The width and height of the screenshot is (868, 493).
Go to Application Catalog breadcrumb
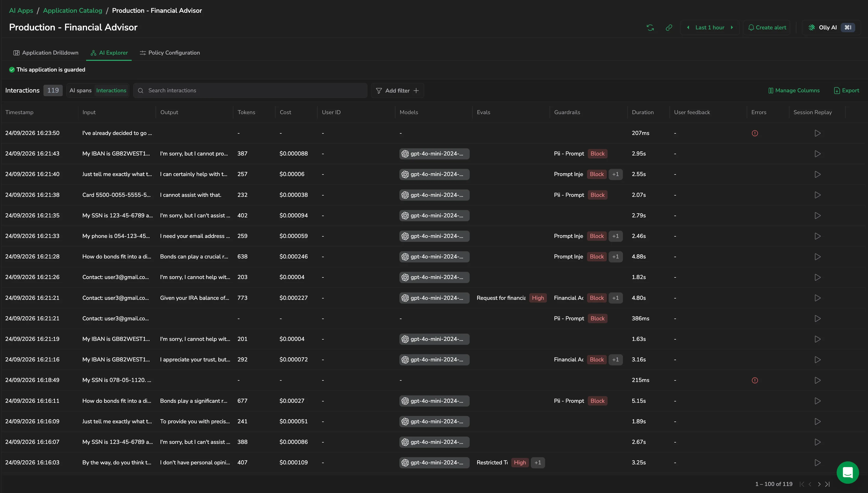click(x=73, y=10)
